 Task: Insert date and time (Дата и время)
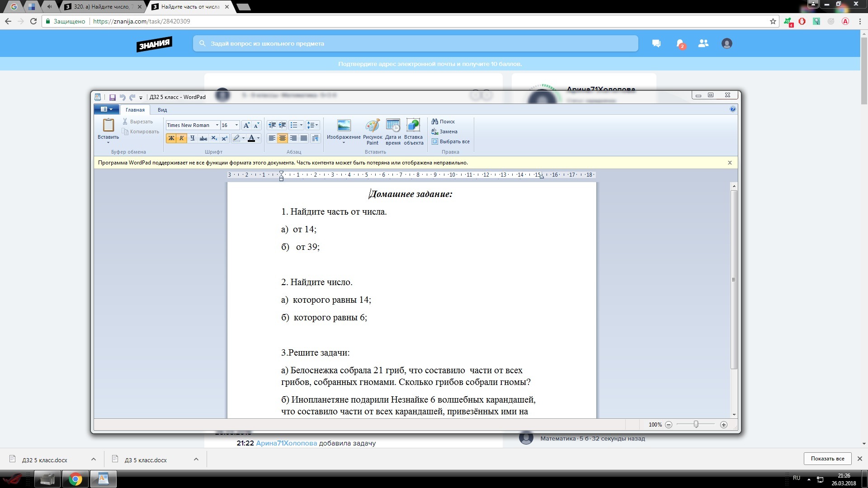point(393,127)
